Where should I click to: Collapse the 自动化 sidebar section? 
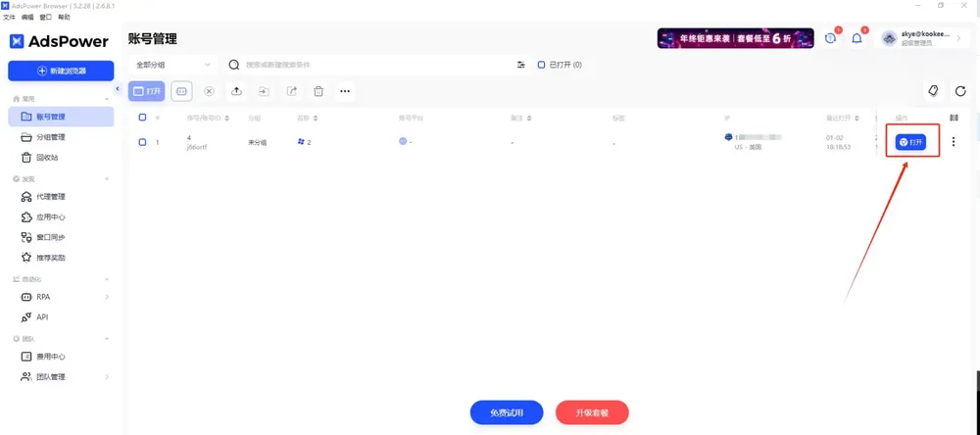pyautogui.click(x=106, y=279)
